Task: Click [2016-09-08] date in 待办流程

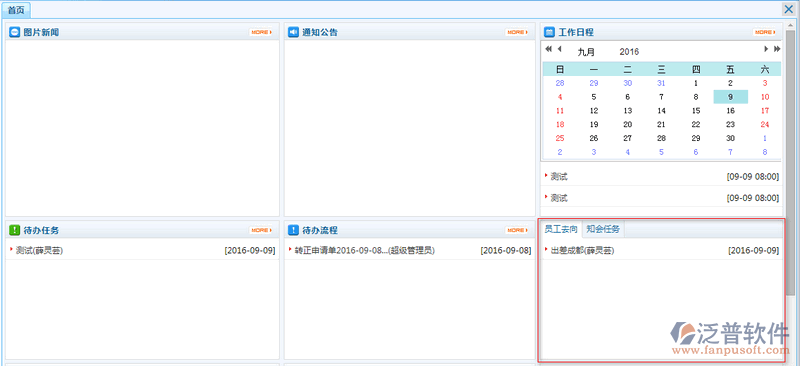Action: coord(506,251)
